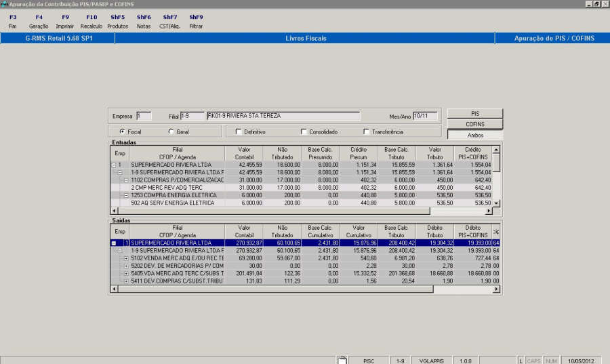Click the ShF9 Filtrar filter shortcut
The image size is (610, 364).
[x=196, y=21]
